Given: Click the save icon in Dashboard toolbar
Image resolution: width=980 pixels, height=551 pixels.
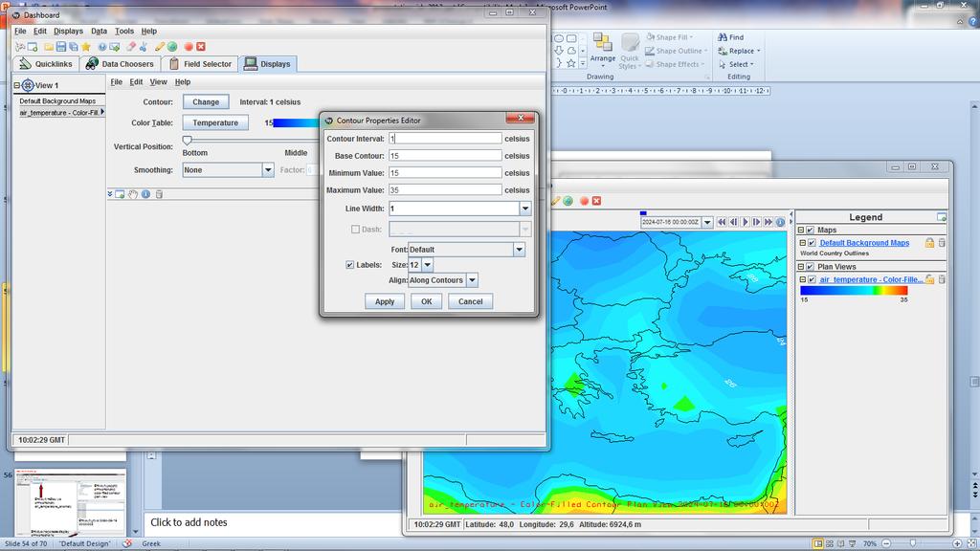Looking at the screenshot, I should [60, 47].
